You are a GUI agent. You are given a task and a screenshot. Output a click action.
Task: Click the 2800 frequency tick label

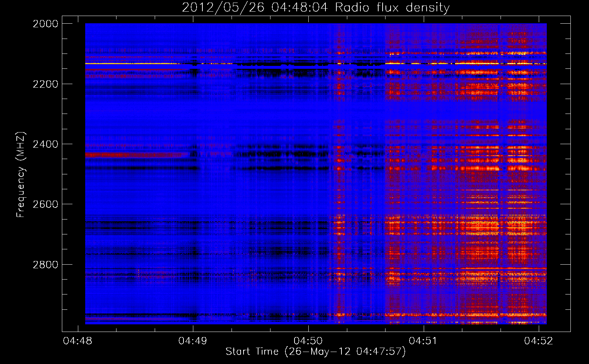(46, 265)
